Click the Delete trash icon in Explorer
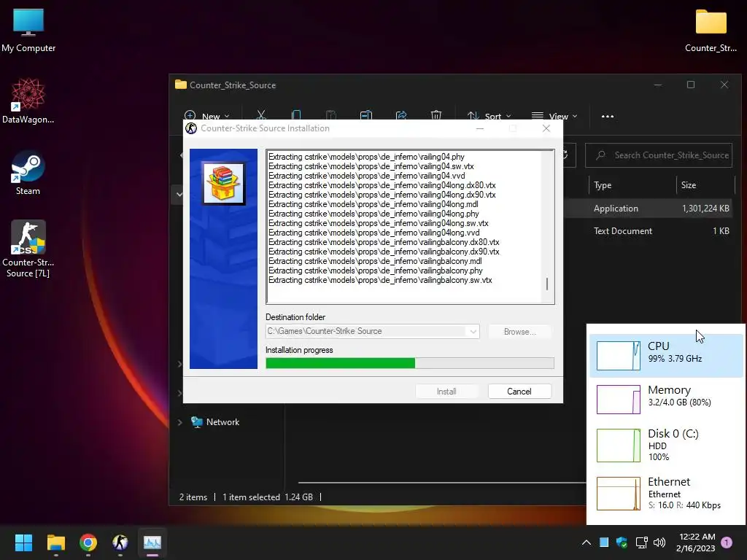The image size is (747, 560). pyautogui.click(x=436, y=115)
